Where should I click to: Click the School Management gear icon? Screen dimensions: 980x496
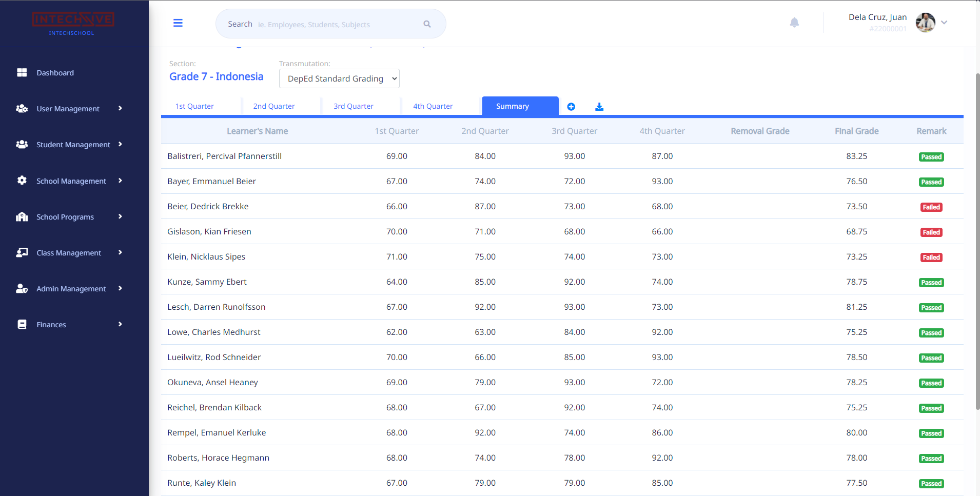pyautogui.click(x=22, y=181)
